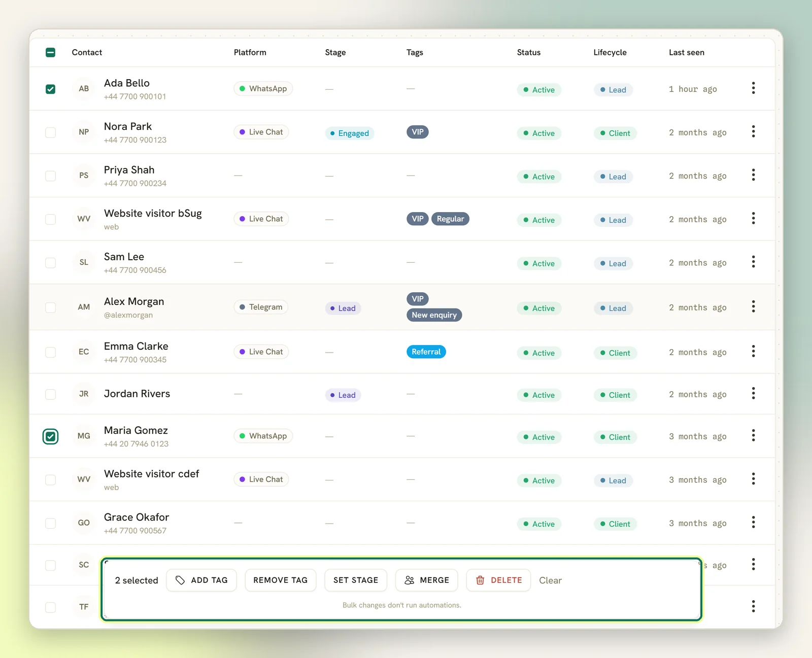Click the Referral tag on Emma Clarke
The width and height of the screenshot is (812, 658).
pyautogui.click(x=426, y=352)
